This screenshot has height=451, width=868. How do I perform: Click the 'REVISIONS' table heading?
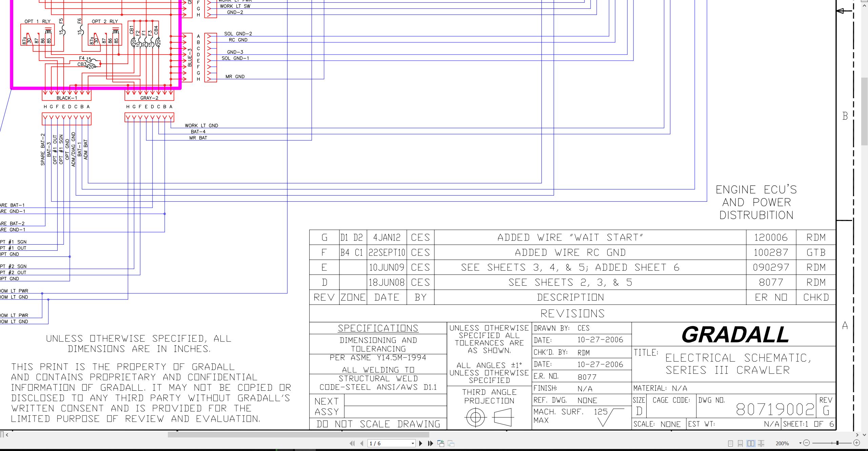(572, 313)
